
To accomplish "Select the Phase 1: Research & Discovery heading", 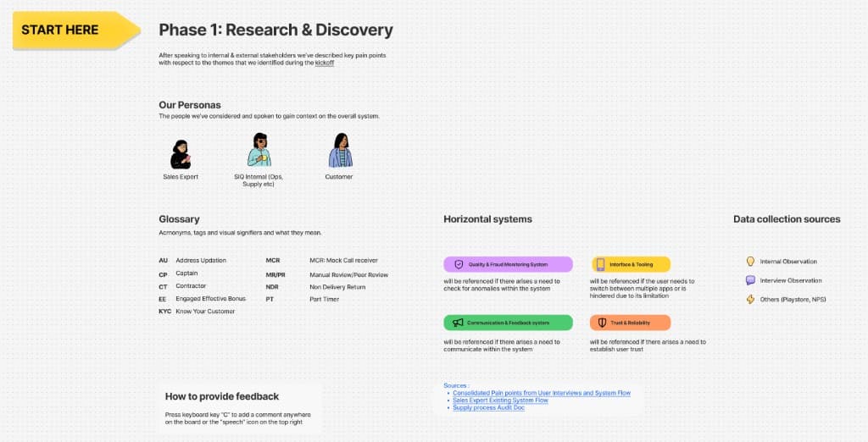I will coord(275,30).
